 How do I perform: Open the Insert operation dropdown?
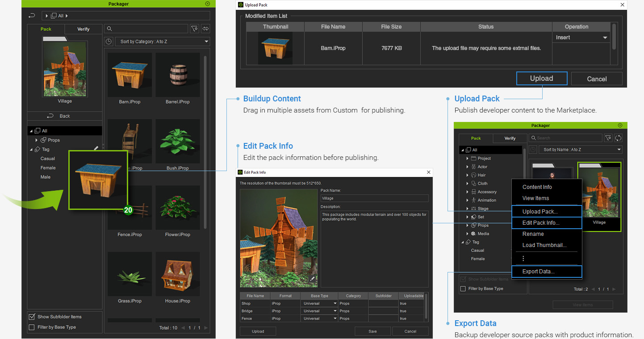[581, 38]
